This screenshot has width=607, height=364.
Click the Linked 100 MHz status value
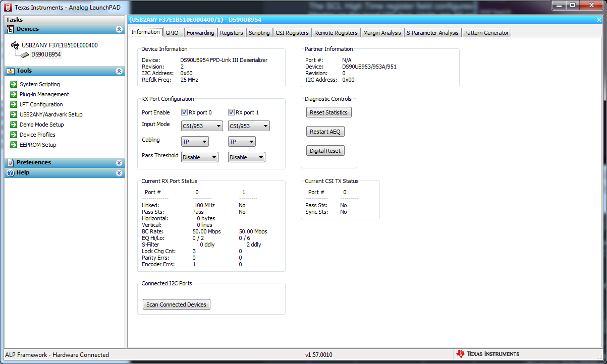click(x=204, y=205)
